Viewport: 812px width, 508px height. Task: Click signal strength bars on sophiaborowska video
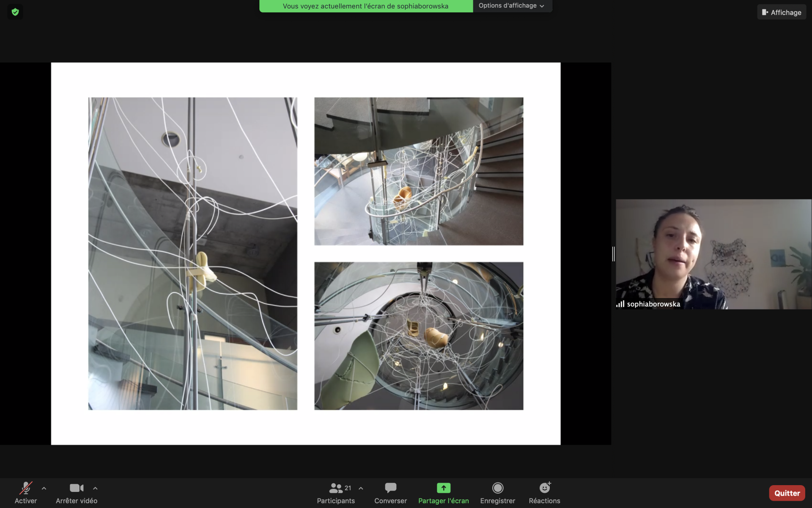620,304
